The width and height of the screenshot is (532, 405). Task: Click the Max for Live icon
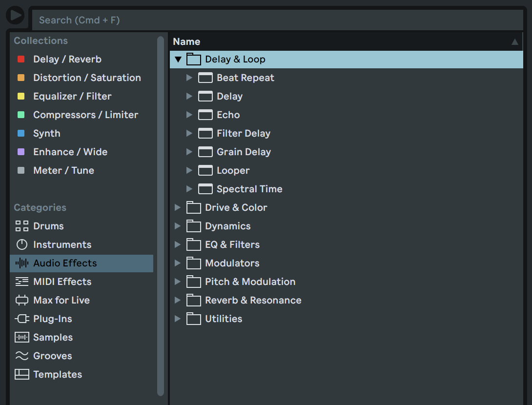coord(21,300)
